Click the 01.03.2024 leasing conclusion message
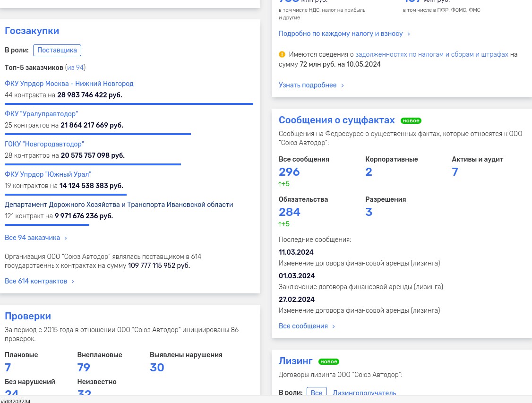 (361, 287)
